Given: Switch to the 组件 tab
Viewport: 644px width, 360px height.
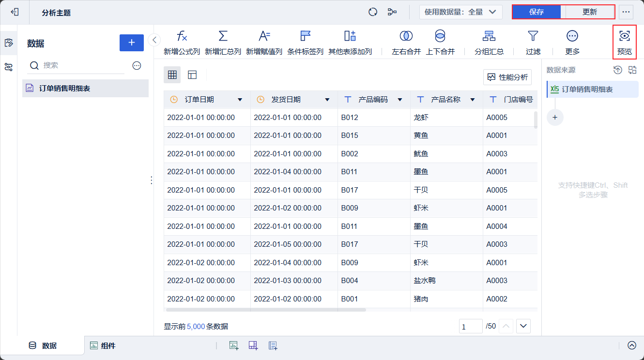Looking at the screenshot, I should click(x=103, y=345).
